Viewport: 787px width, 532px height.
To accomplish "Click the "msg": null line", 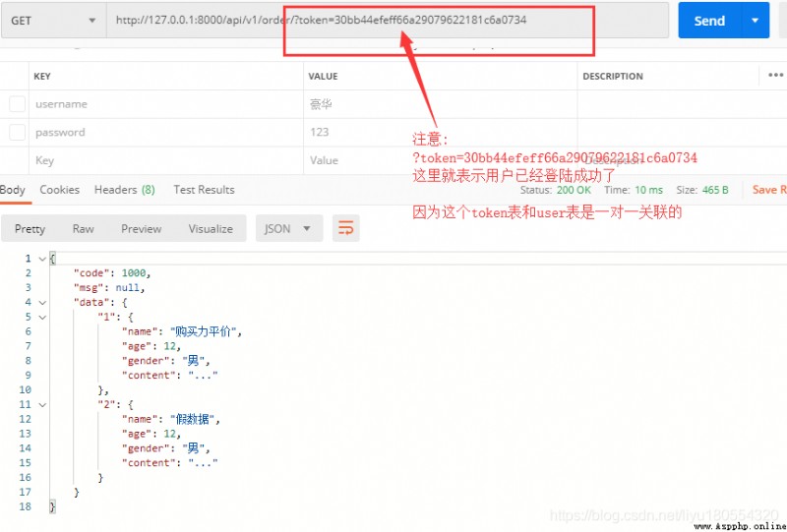I will [x=109, y=288].
